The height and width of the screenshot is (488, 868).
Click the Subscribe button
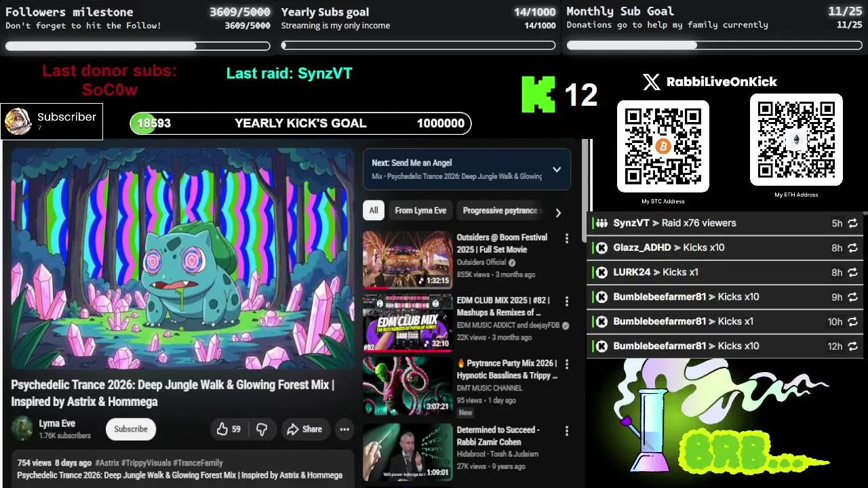(x=131, y=429)
